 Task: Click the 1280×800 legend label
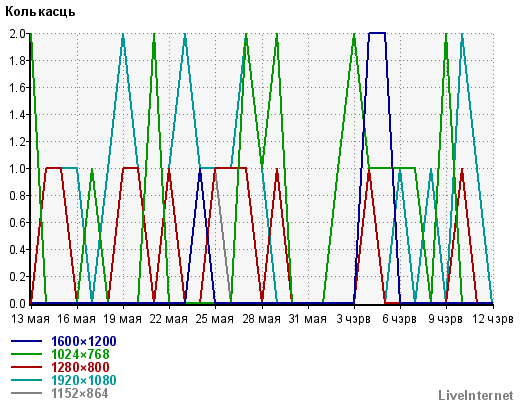pos(80,367)
